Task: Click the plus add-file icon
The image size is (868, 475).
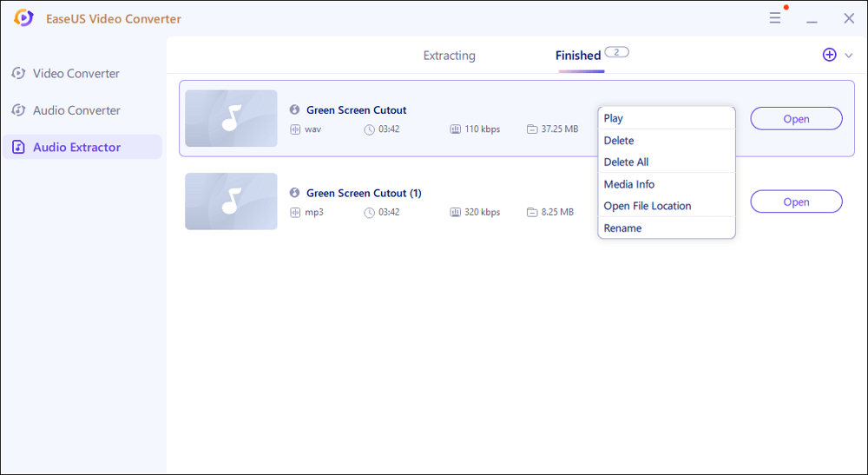Action: tap(829, 55)
